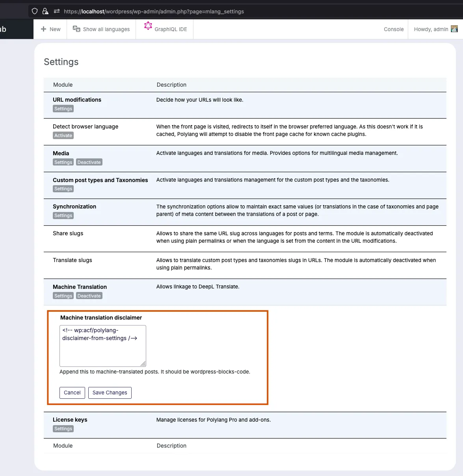Click the "Synchronization" module name
This screenshot has width=463, height=476.
click(74, 206)
